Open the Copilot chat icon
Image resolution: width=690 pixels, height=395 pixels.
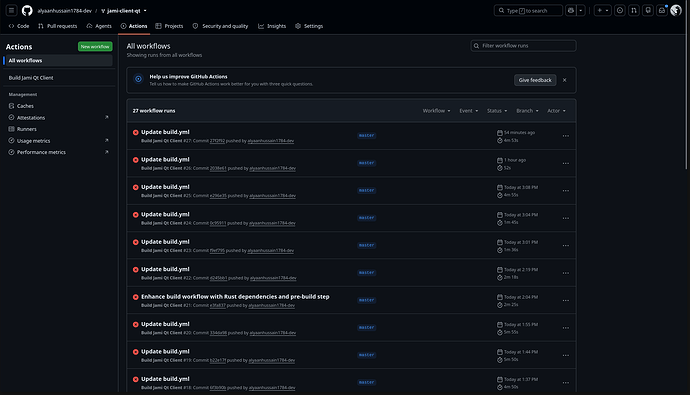click(571, 10)
